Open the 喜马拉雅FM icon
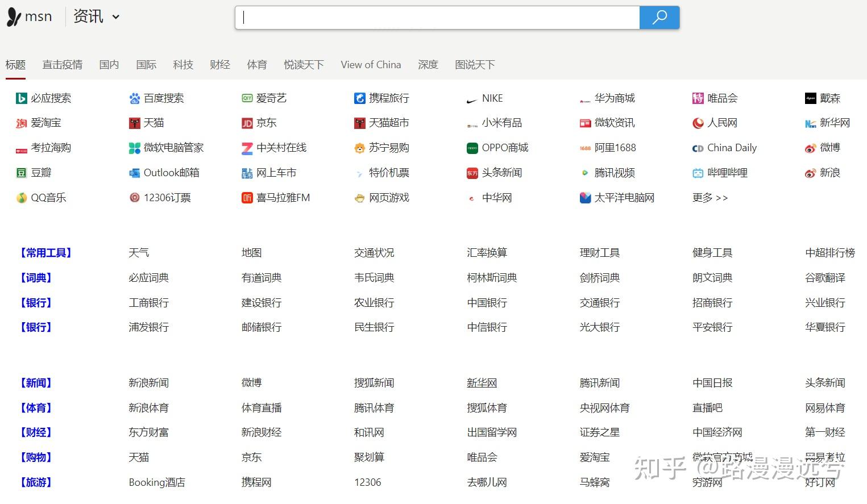 (x=247, y=198)
